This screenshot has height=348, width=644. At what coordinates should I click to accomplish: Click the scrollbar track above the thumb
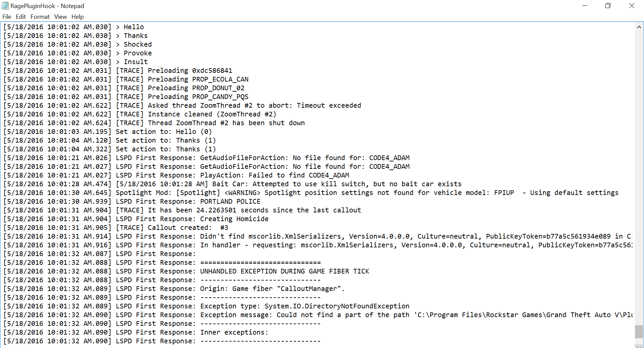pyautogui.click(x=639, y=168)
